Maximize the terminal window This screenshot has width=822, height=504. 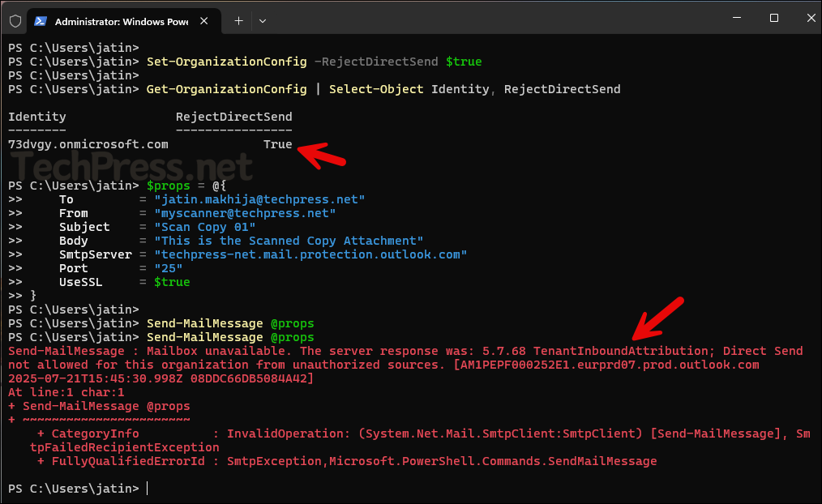pos(774,18)
